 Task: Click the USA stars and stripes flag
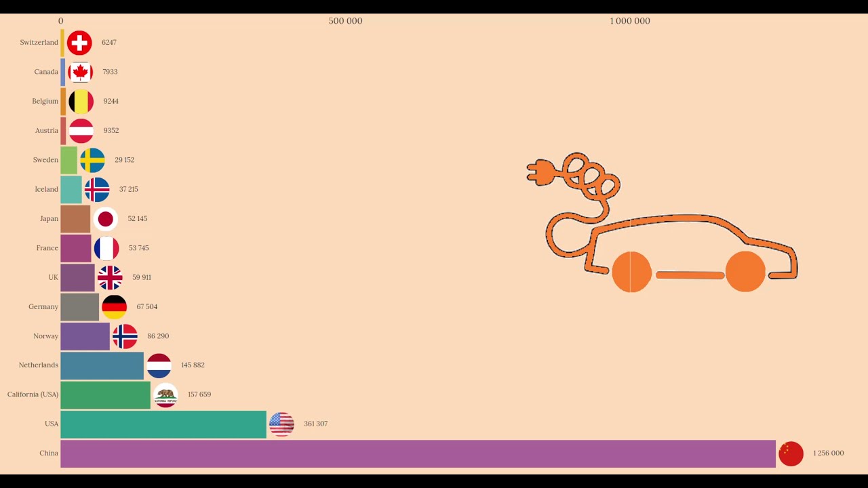click(x=281, y=424)
